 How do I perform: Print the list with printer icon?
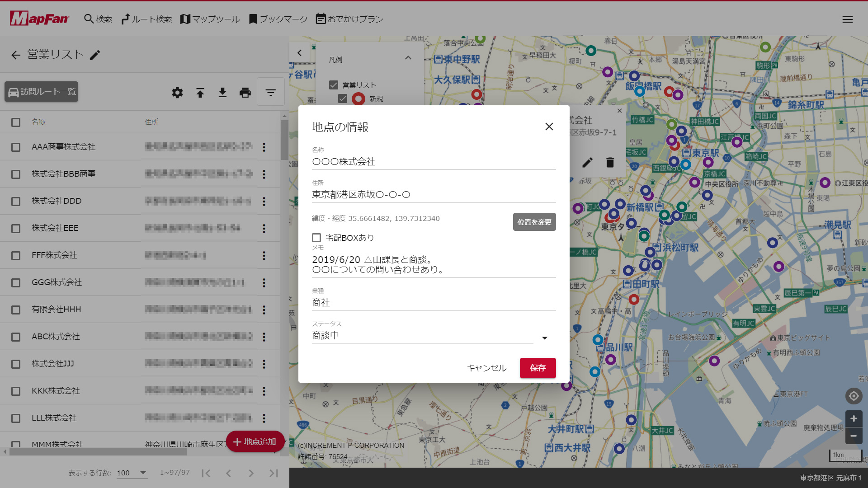point(245,93)
